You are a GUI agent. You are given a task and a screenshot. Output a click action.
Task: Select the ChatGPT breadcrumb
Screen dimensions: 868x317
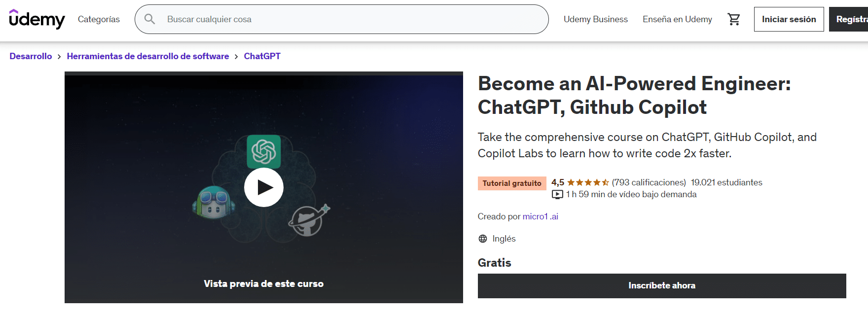point(262,56)
